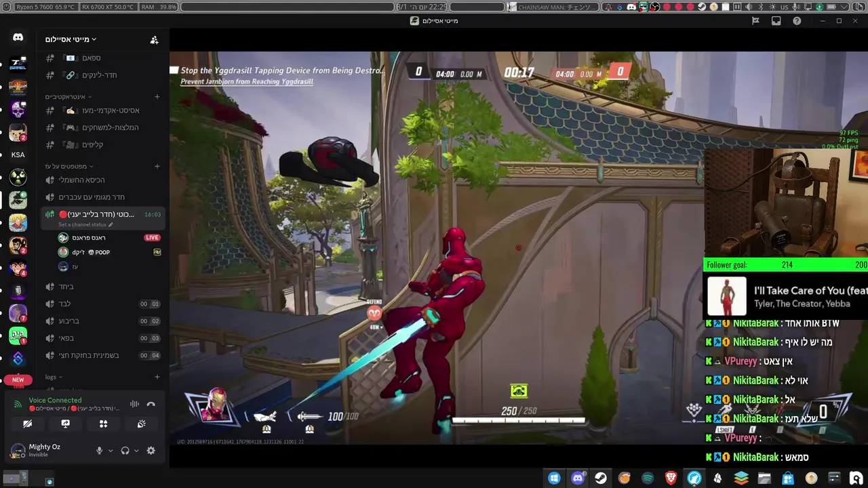Open the חדר-לינקים text channel
Screen dimensions: 868x488
(102, 75)
